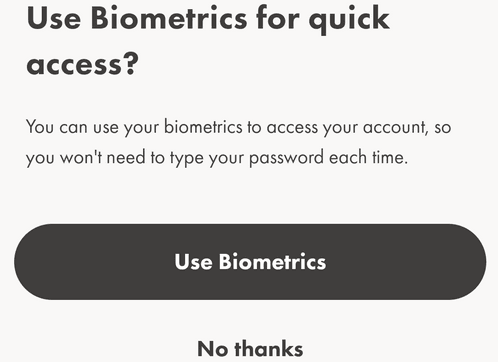Click the word "Biometrics" in the heading
Screen dimensions: 498x362
169,18
